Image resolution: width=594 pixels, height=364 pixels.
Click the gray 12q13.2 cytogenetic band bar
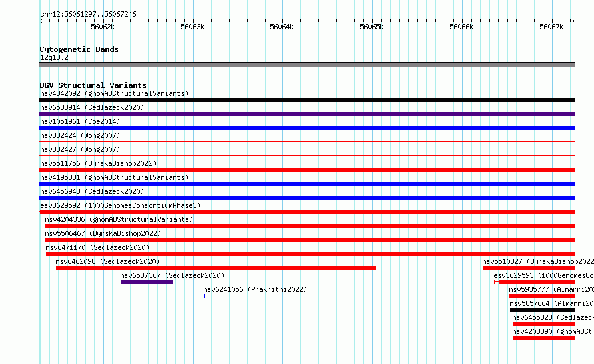[x=307, y=65]
